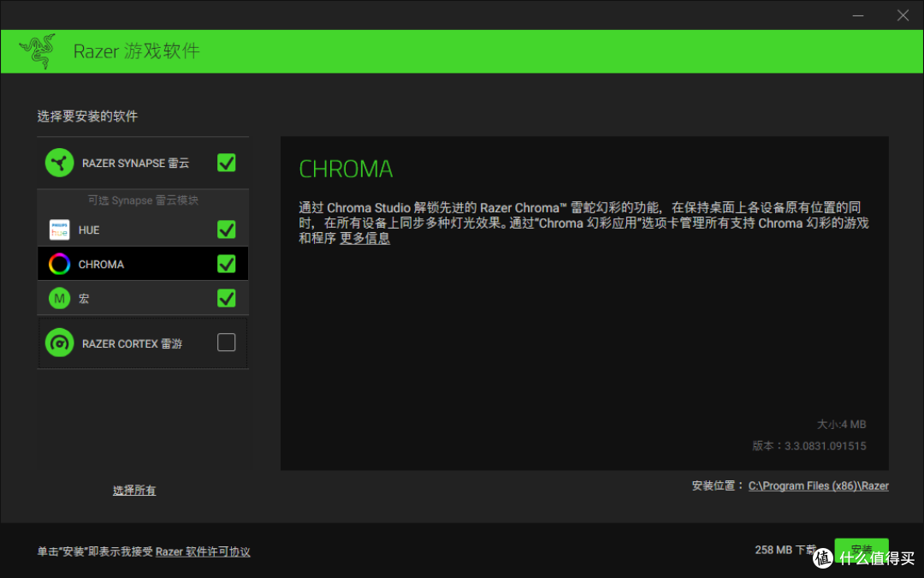Viewport: 924px width, 578px height.
Task: Click the Razer snake logo in header
Action: tap(37, 51)
